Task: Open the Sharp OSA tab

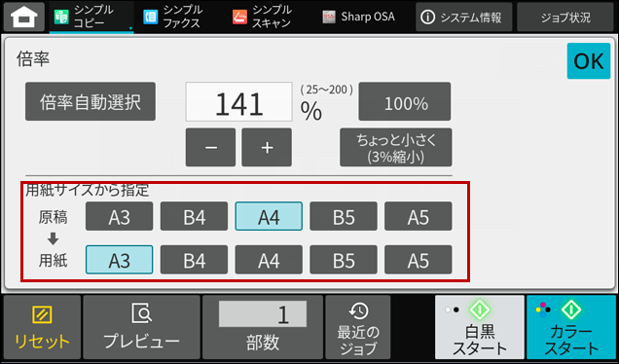Action: point(358,17)
